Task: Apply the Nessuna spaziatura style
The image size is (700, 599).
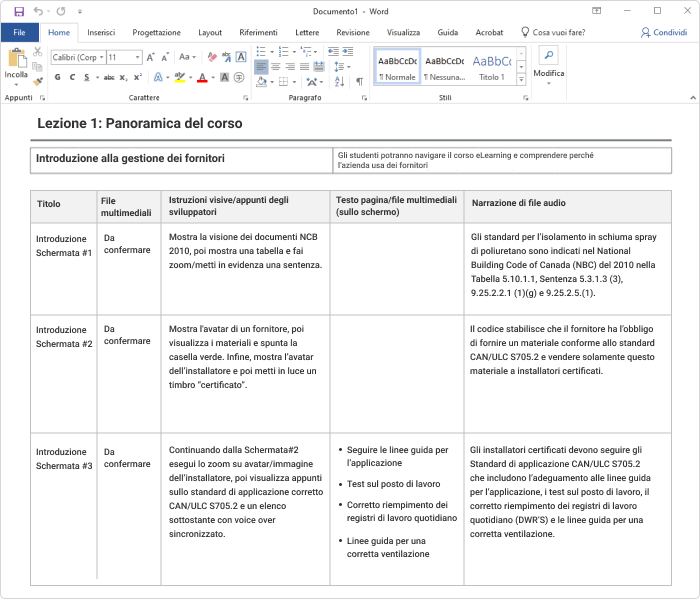Action: (444, 67)
